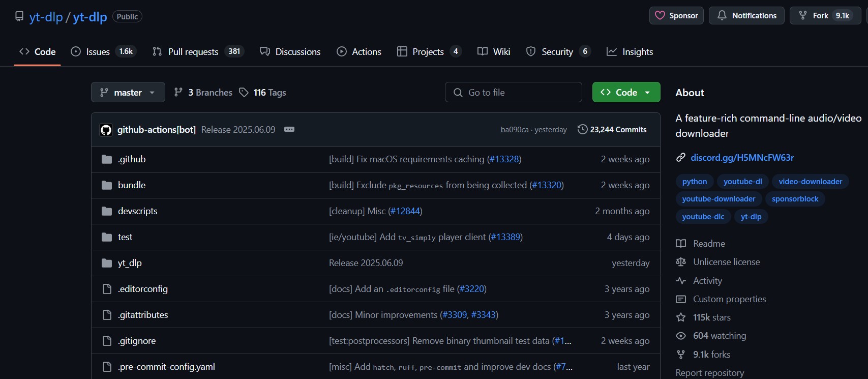Click the star icon beside 115k stars
This screenshot has height=379, width=868.
click(681, 317)
